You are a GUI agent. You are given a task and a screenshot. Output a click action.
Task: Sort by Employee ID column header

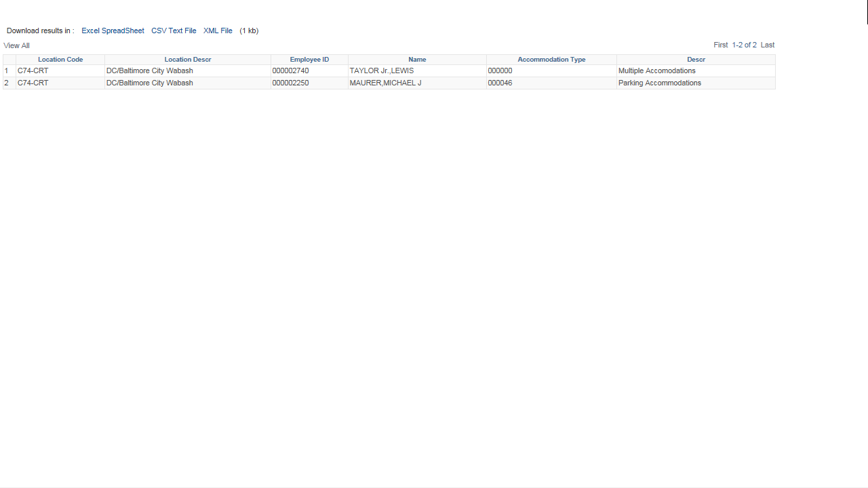(x=309, y=60)
